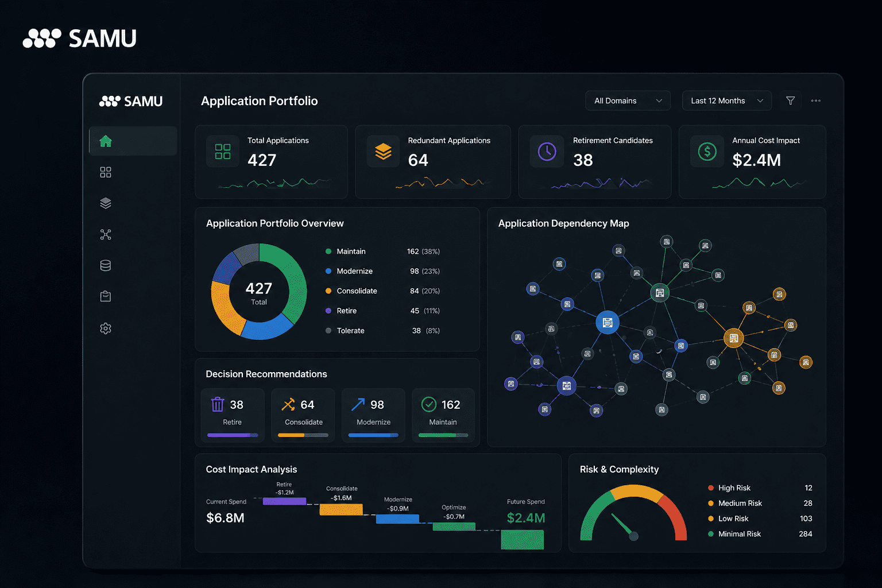The image size is (882, 588).
Task: Open the dependency network view from sidebar
Action: (106, 234)
